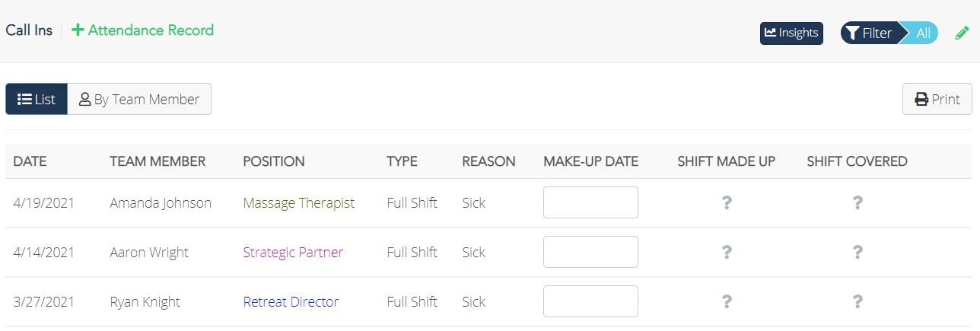The height and width of the screenshot is (331, 980).
Task: Click the green pencil edit icon
Action: click(963, 33)
